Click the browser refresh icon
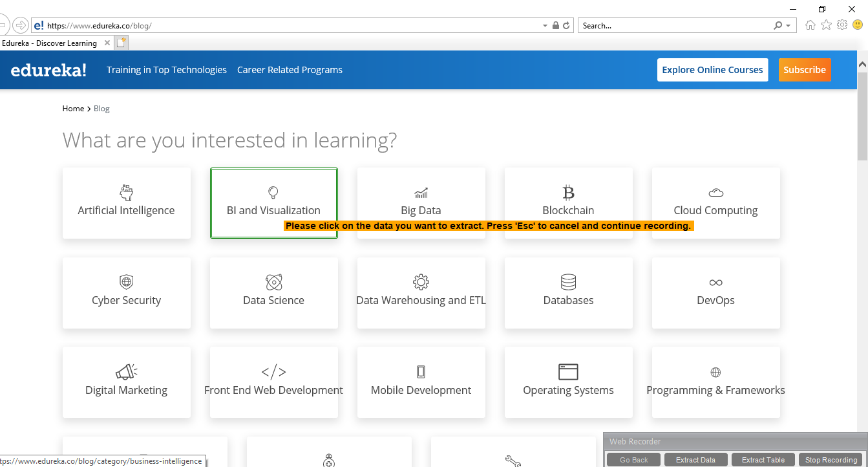The height and width of the screenshot is (467, 868). 566,26
